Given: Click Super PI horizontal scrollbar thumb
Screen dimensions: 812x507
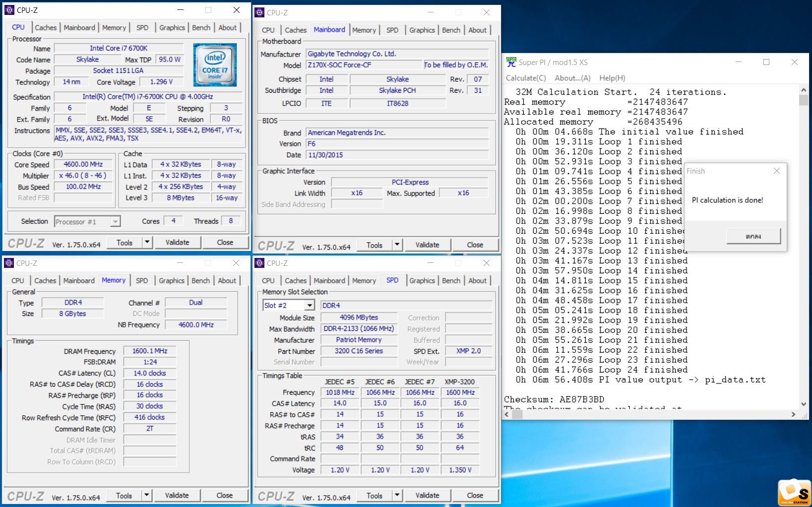Looking at the screenshot, I should pos(517,414).
